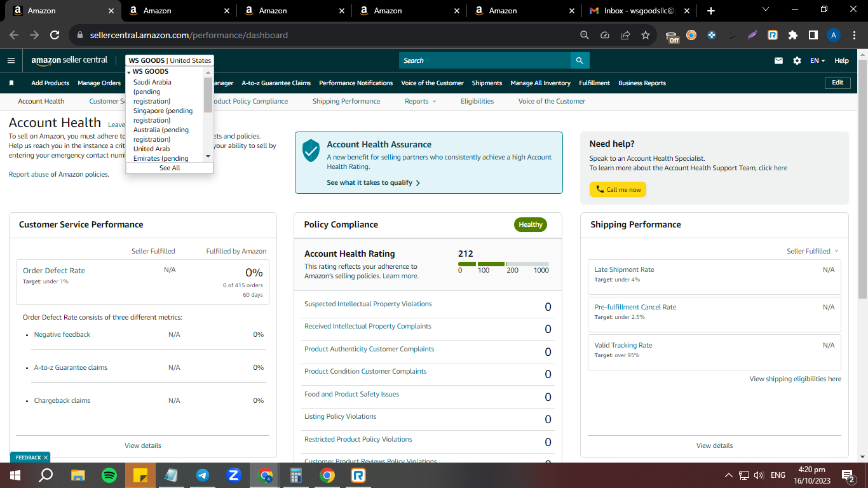Screen dimensions: 868x488
Task: Click the Edit button in nav bar
Action: pyautogui.click(x=837, y=83)
